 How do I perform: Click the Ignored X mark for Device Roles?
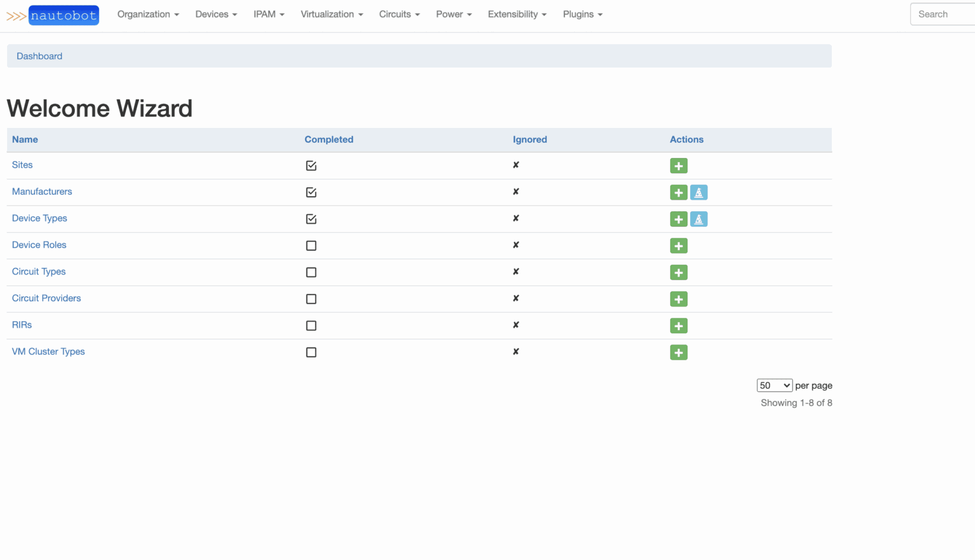516,245
